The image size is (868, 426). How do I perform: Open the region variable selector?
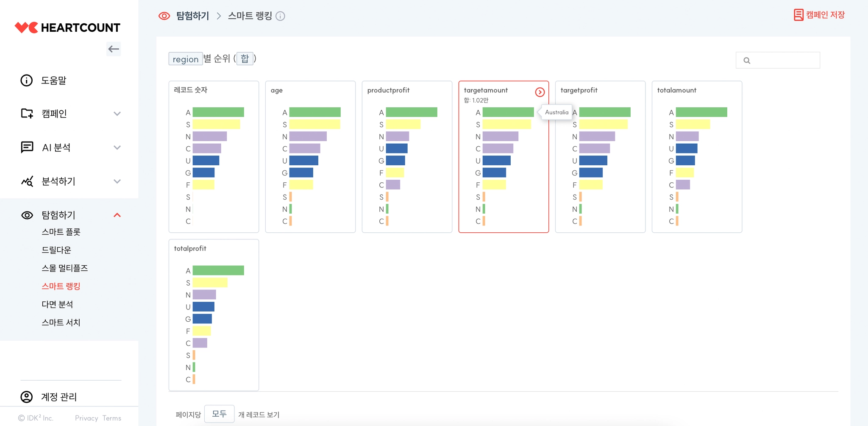[186, 59]
